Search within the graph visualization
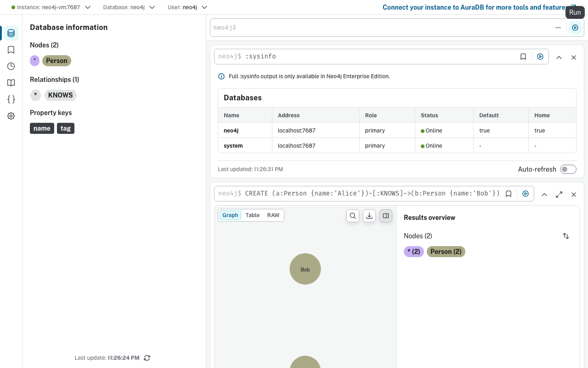Viewport: 588px width, 368px height. coord(353,216)
